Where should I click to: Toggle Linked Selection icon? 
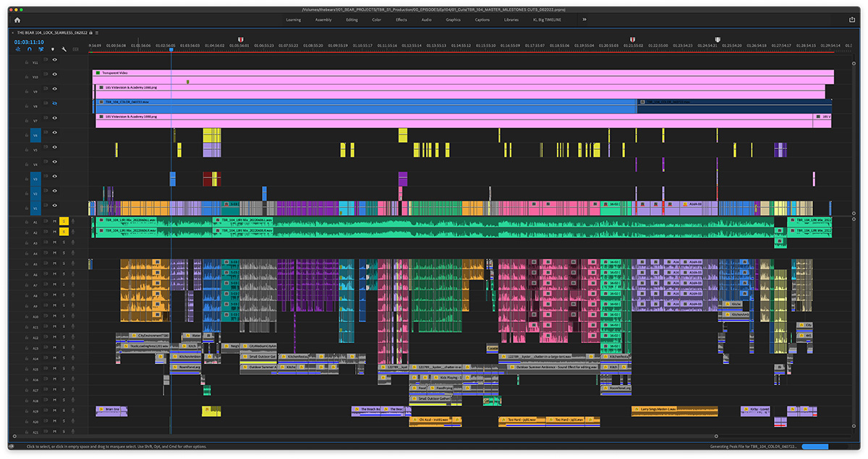(x=41, y=49)
